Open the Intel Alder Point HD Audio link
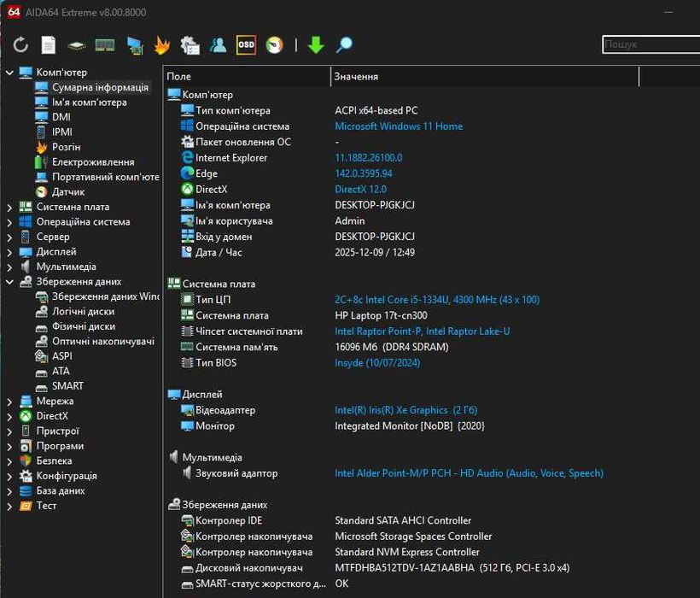This screenshot has width=700, height=598. tap(469, 473)
